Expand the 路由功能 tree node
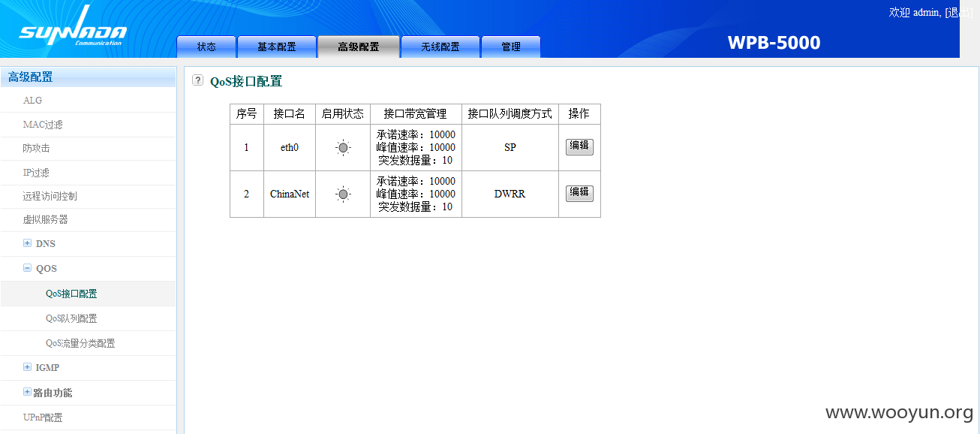The width and height of the screenshot is (980, 434). coord(27,392)
